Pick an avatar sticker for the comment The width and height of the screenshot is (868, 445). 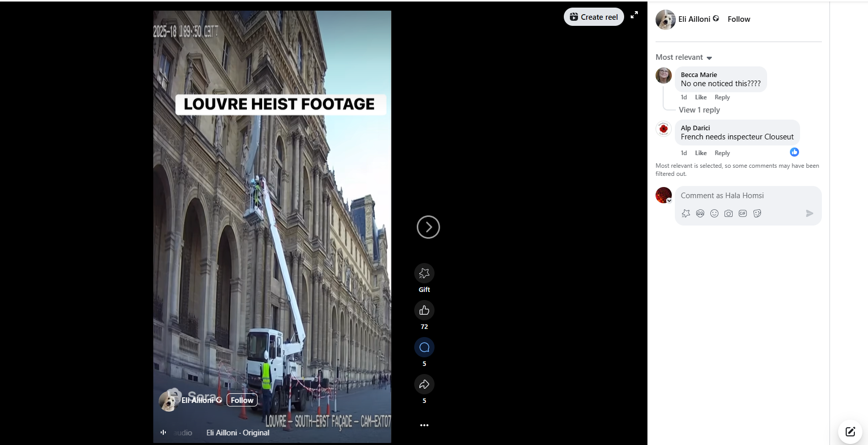(x=700, y=213)
